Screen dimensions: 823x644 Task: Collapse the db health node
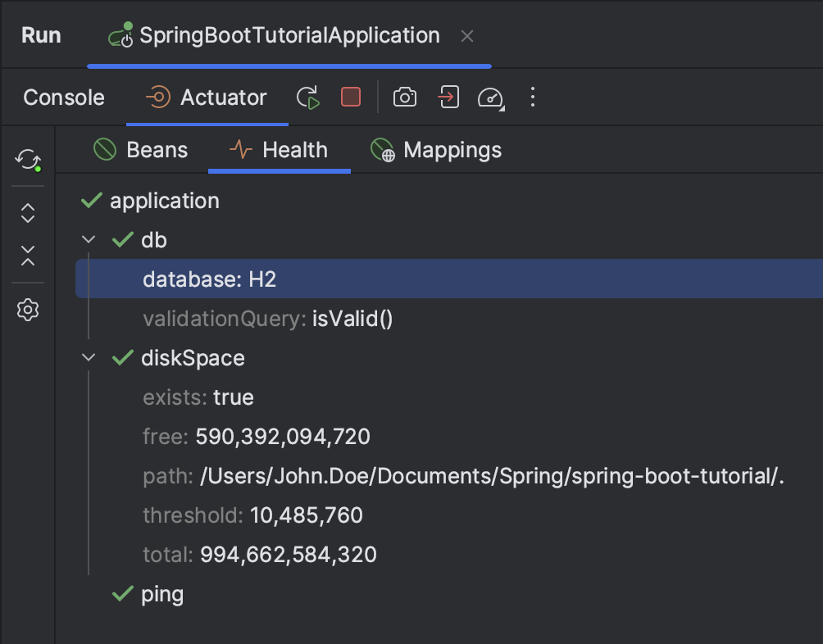pos(89,239)
